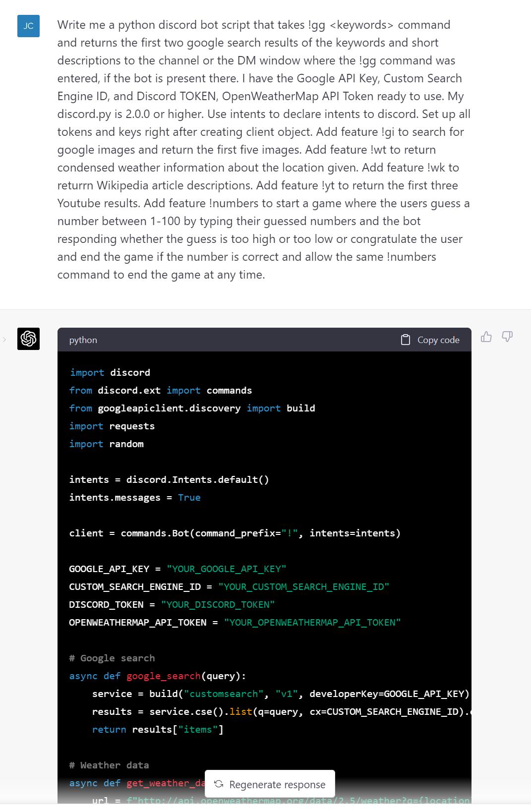Click the "import discord" code line
This screenshot has height=812, width=531.
(x=110, y=372)
